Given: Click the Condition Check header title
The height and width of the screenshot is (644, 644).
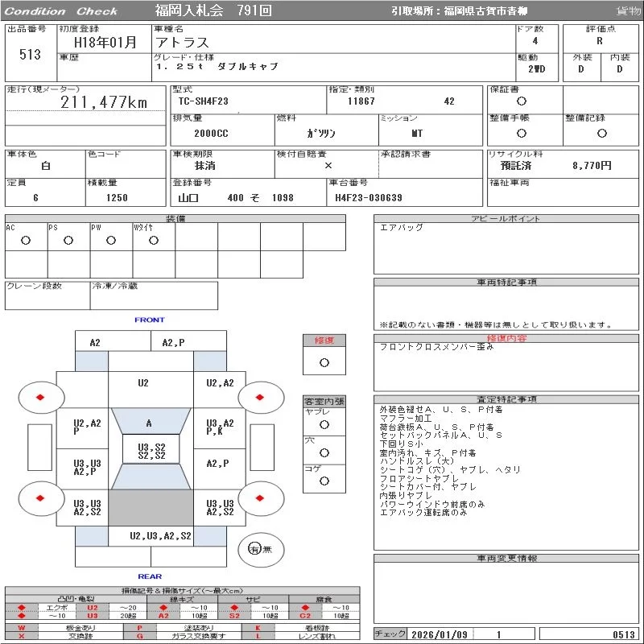Looking at the screenshot, I should (62, 11).
